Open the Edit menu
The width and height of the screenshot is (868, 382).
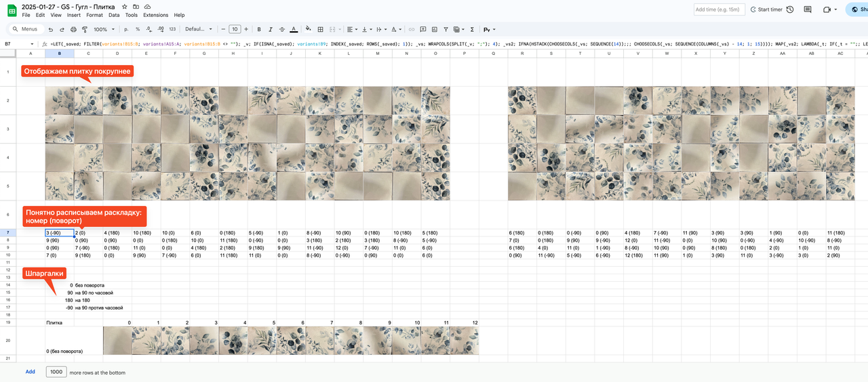(x=40, y=15)
